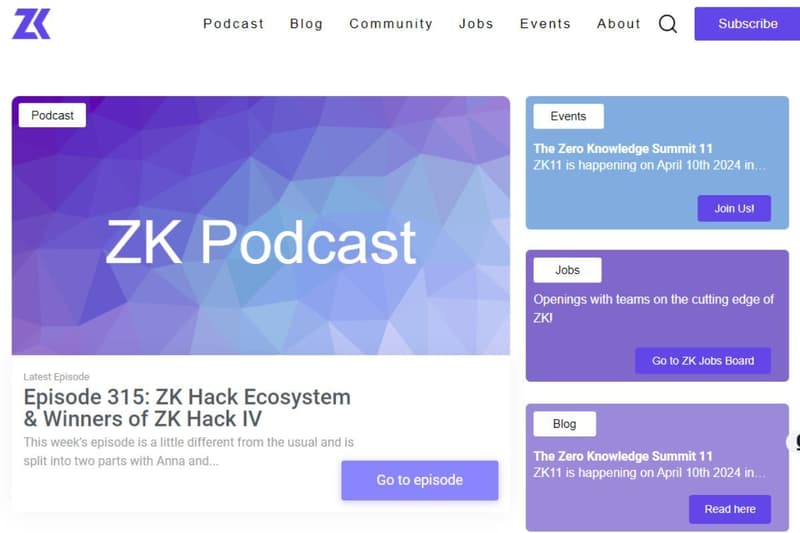Click the Read here button
This screenshot has height=533, width=800.
730,509
